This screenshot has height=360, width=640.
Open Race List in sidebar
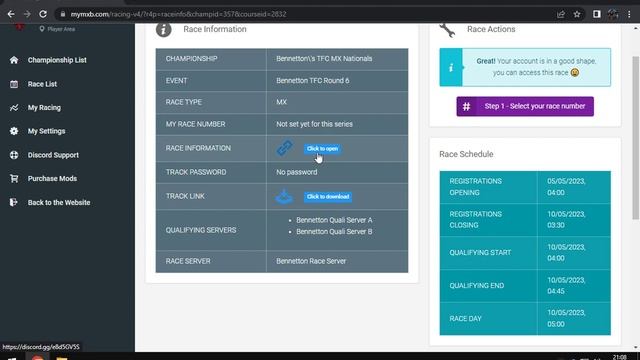[x=42, y=84]
